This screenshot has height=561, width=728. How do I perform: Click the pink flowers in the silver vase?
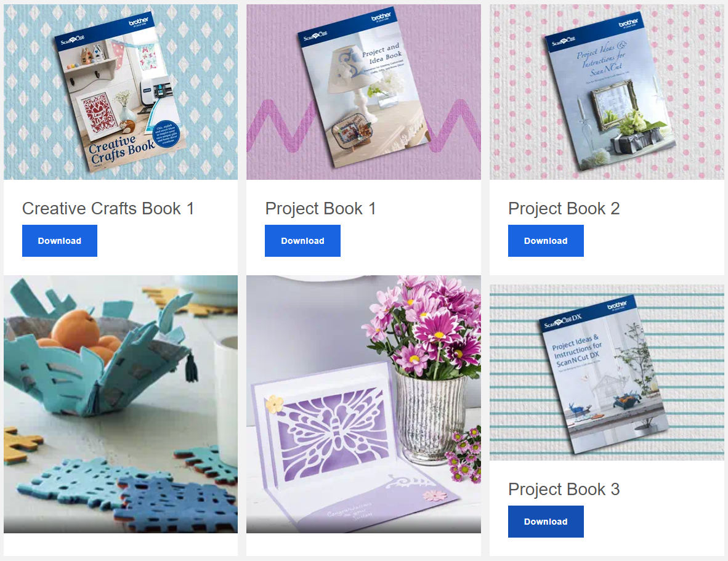tap(425, 325)
